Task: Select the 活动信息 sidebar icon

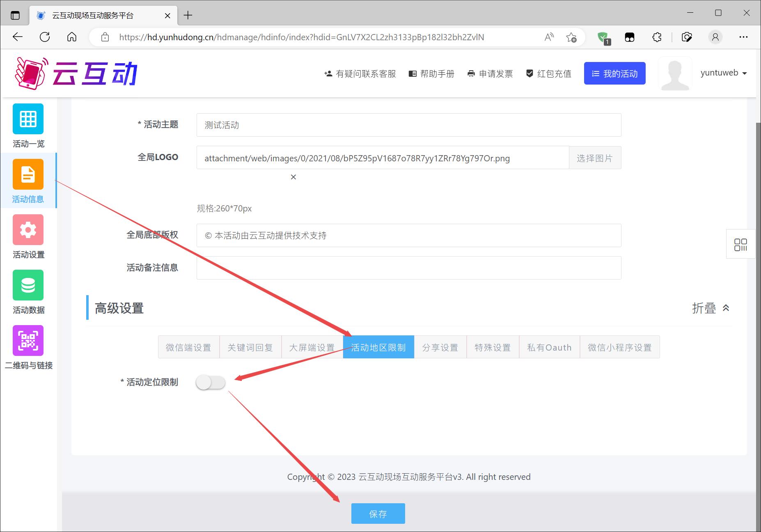Action: tap(28, 174)
